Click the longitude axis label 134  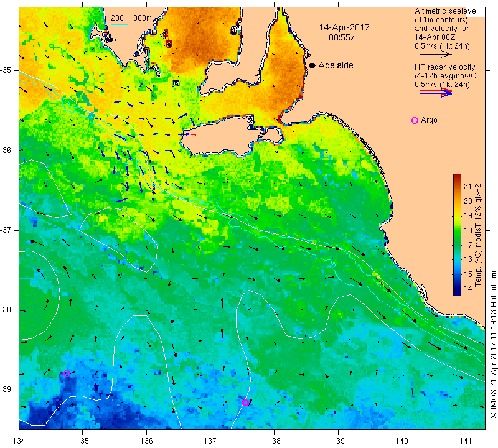[x=19, y=441]
